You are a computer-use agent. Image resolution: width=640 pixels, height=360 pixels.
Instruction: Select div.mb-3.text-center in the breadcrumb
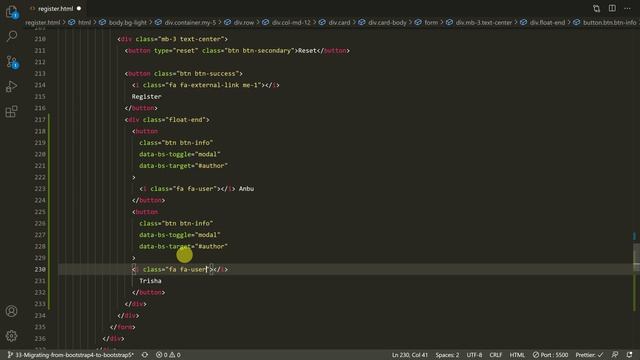coord(483,22)
